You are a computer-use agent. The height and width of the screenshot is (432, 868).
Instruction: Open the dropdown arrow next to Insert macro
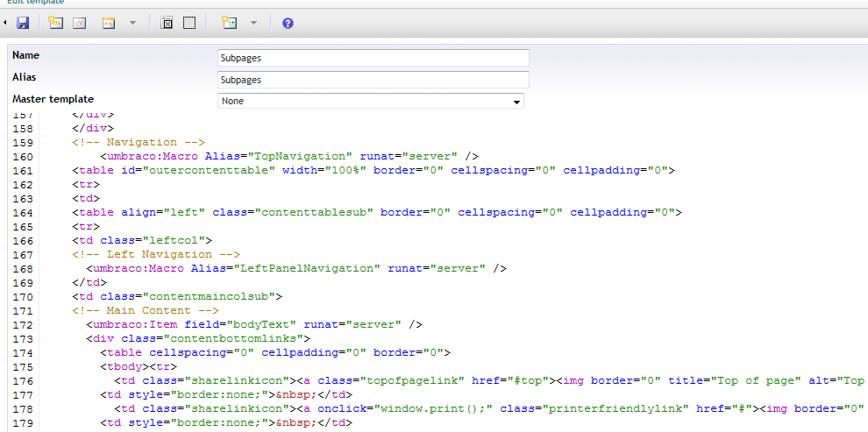click(x=133, y=24)
